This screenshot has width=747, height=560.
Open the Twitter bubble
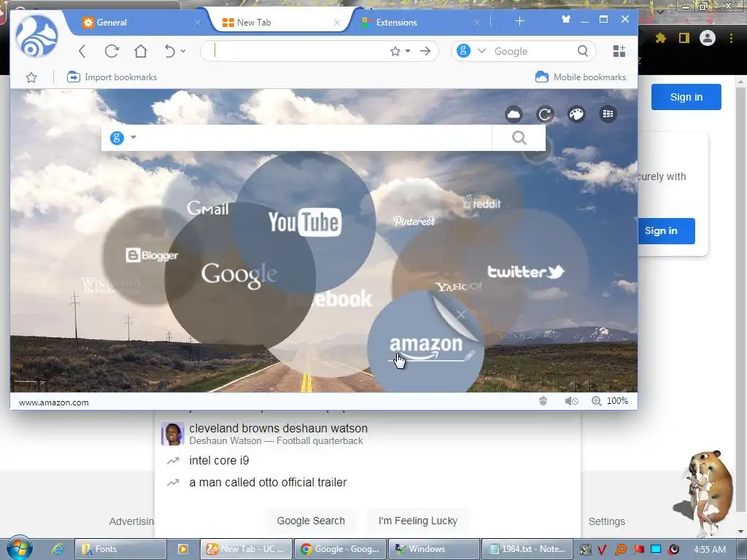click(x=525, y=272)
